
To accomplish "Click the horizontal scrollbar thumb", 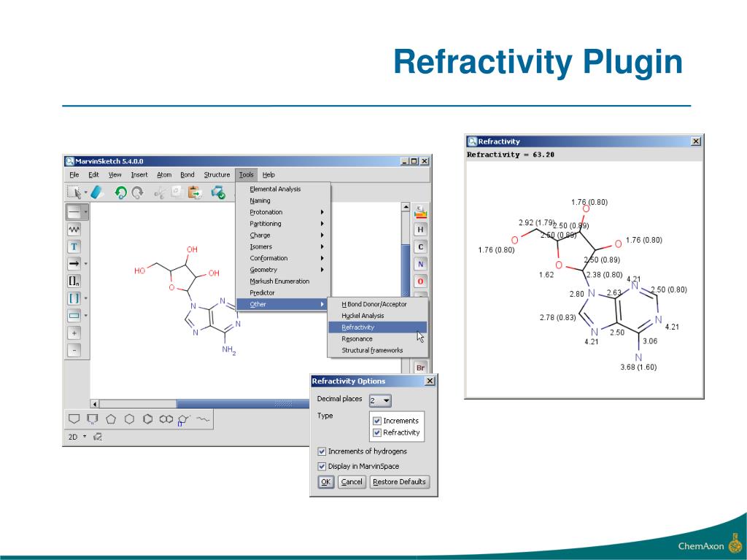I will click(x=243, y=404).
